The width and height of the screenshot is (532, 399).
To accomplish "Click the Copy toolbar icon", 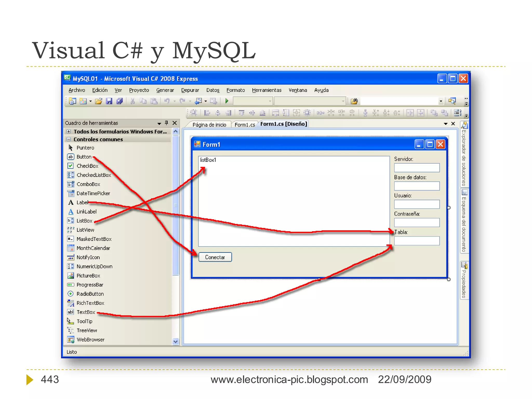I will click(x=143, y=101).
